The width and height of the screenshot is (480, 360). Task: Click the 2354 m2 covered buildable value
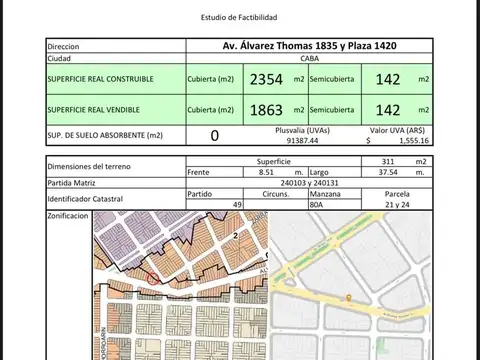coord(266,79)
